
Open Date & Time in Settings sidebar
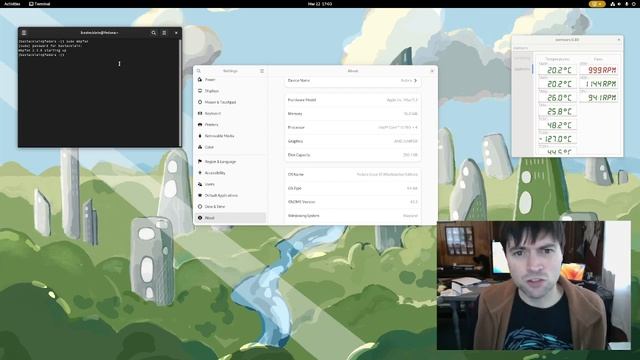click(230, 207)
